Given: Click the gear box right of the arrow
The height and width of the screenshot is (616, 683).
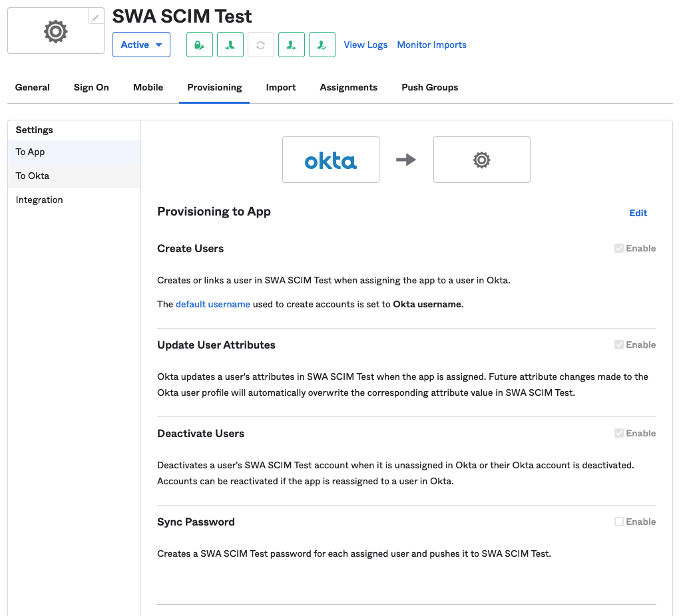Looking at the screenshot, I should (x=481, y=160).
